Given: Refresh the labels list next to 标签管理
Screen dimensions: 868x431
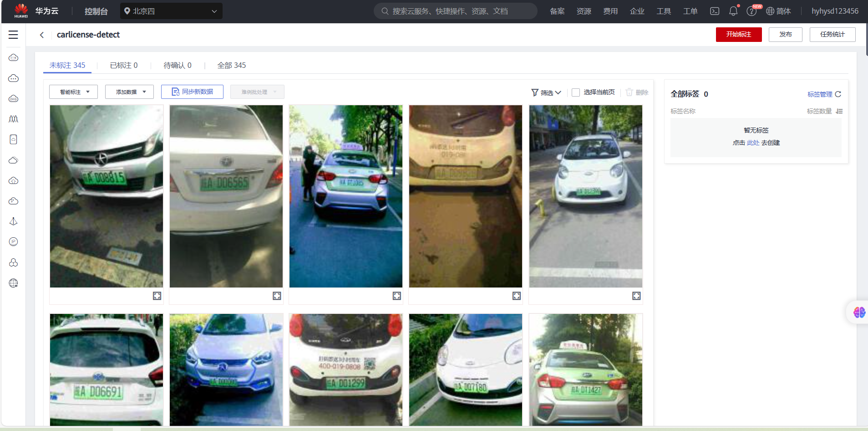Looking at the screenshot, I should (838, 94).
